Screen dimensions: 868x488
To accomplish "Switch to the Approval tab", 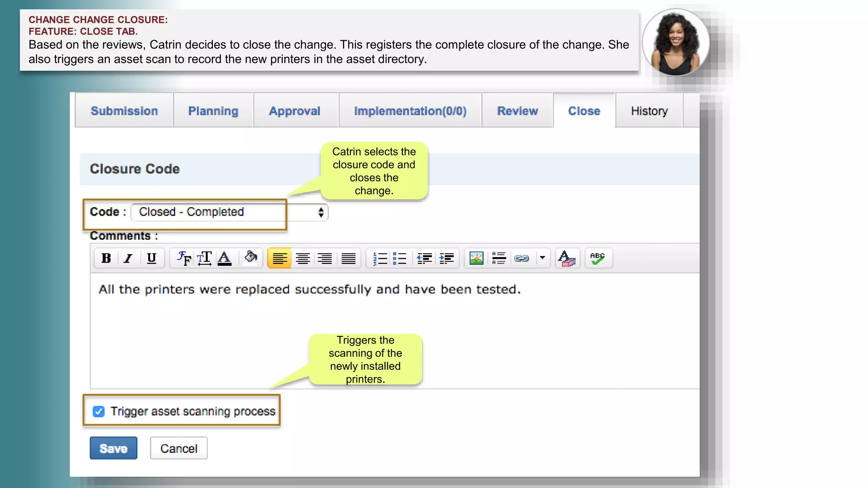I will [295, 111].
